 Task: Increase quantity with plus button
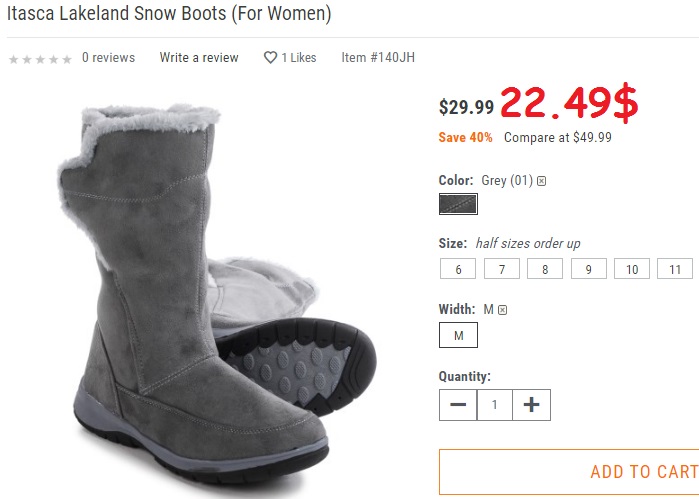point(532,405)
